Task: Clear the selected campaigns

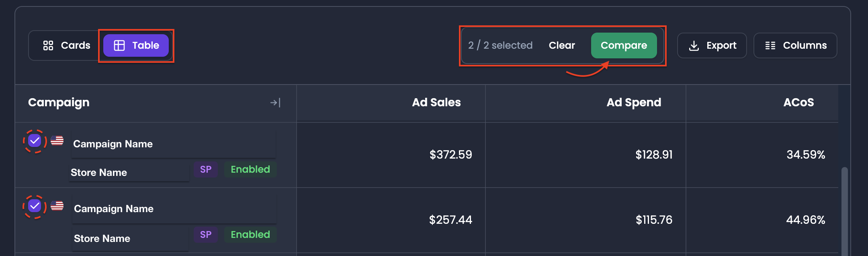Action: pos(562,45)
